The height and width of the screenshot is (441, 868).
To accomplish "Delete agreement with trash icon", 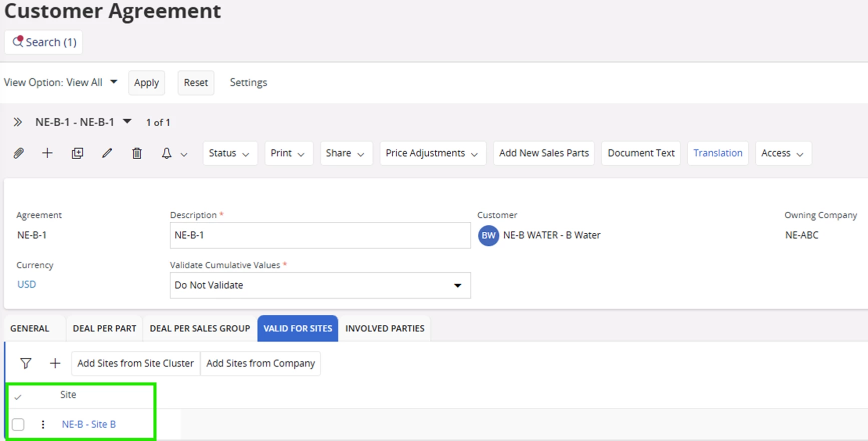I will [137, 153].
